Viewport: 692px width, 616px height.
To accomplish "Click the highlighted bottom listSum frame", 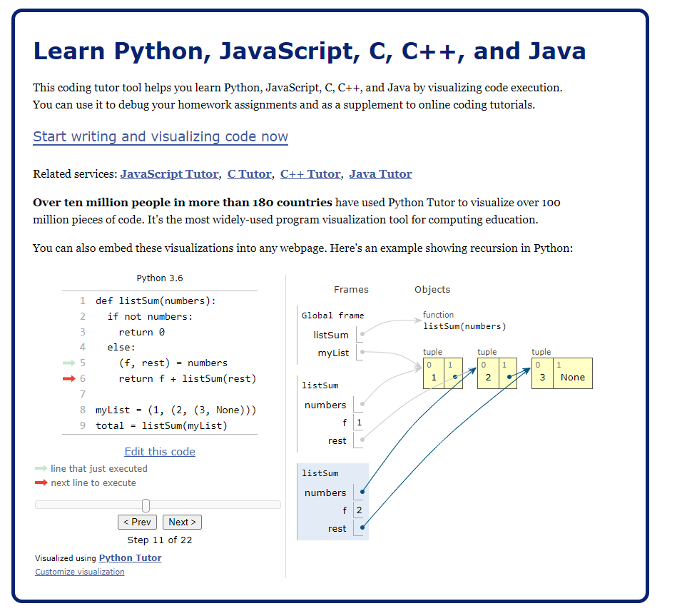I will pos(332,501).
